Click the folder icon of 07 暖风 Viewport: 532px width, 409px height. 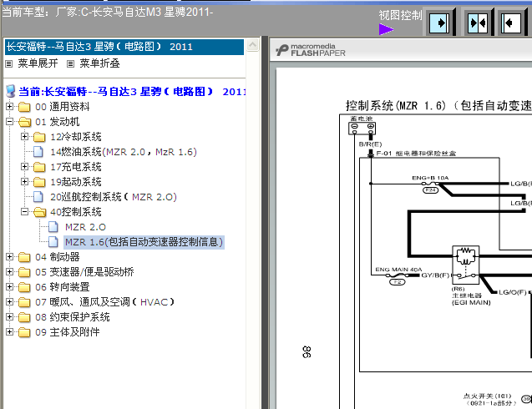(x=24, y=302)
